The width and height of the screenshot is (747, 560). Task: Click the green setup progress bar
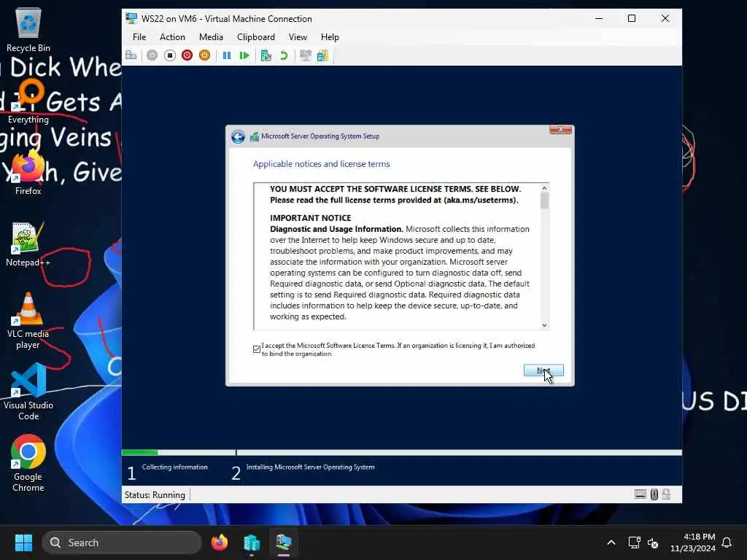140,452
